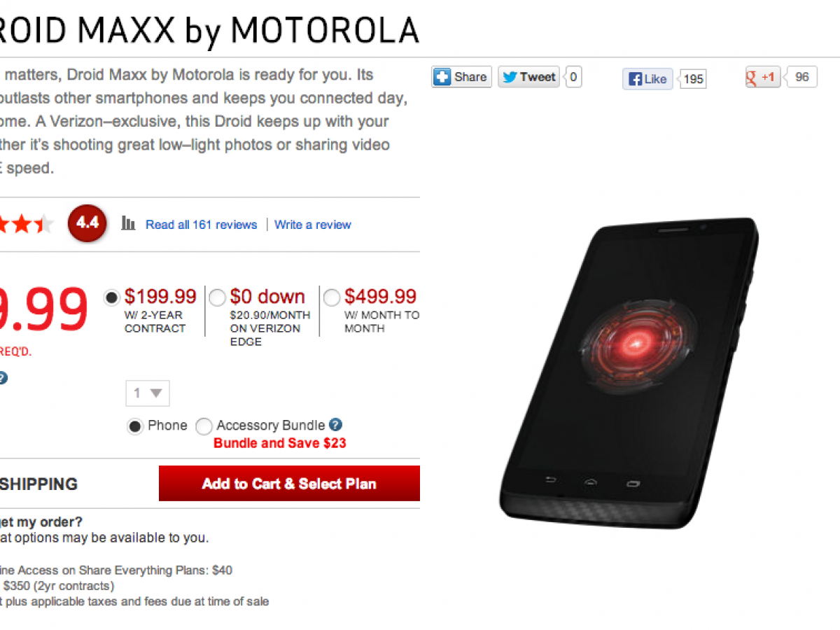
Task: Open the quantity dropdown
Action: coord(148,393)
